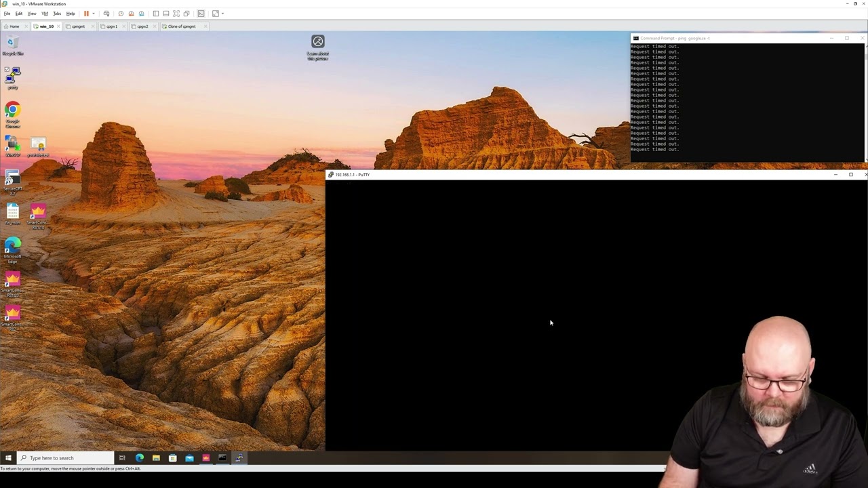
Task: Take a VM snapshot with clock icon
Action: [x=121, y=14]
